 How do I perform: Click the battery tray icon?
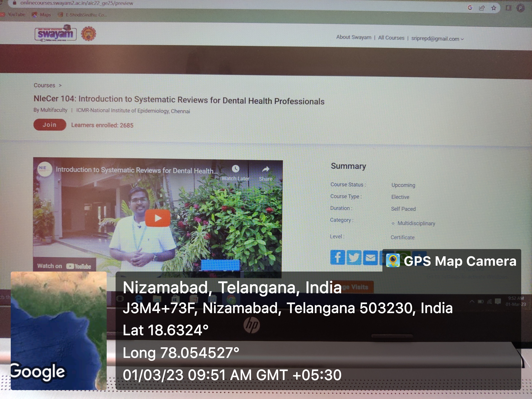(481, 301)
